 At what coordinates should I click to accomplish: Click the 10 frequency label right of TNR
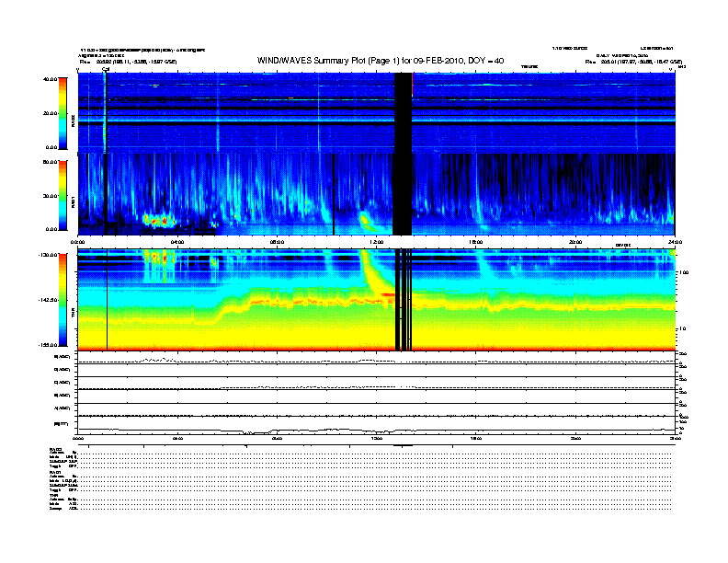coord(684,328)
